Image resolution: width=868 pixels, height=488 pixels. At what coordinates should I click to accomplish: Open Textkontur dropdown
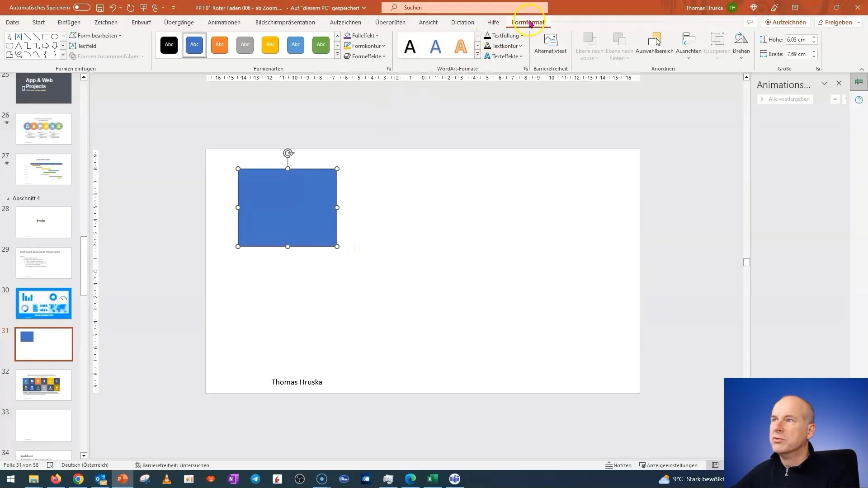click(503, 46)
